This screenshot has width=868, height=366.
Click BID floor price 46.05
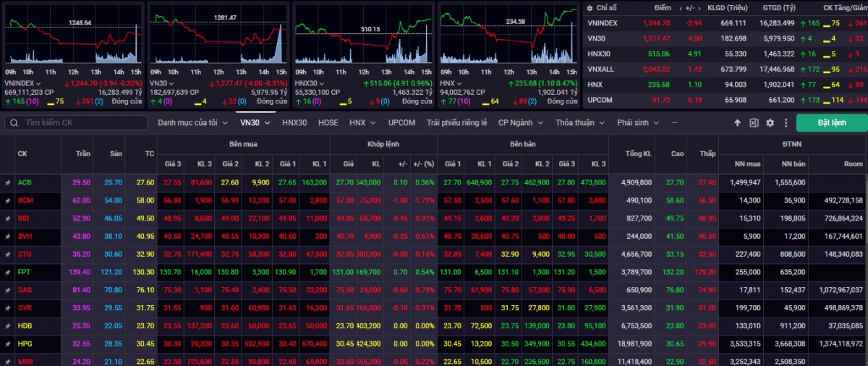tap(113, 218)
